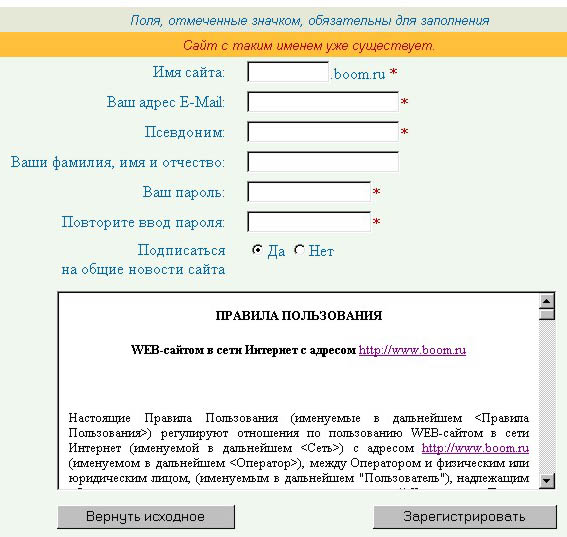Click the Зарегистрировать button

465,517
